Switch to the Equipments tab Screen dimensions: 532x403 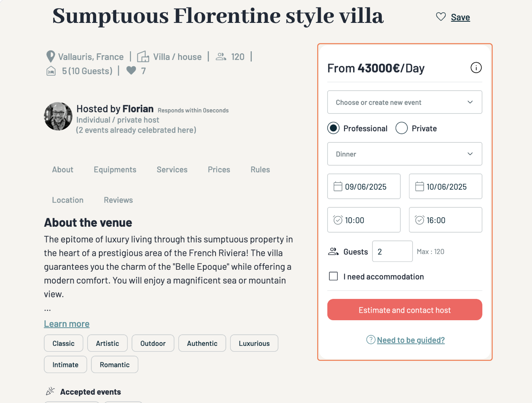[x=115, y=170]
